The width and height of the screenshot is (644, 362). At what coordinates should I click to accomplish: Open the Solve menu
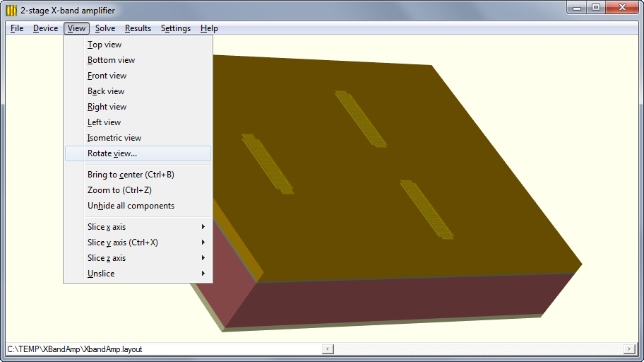(x=105, y=28)
